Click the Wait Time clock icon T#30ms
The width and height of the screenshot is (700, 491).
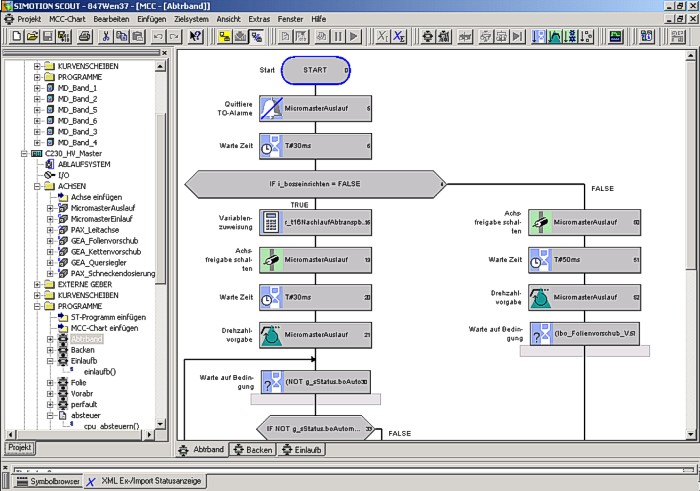[x=273, y=146]
